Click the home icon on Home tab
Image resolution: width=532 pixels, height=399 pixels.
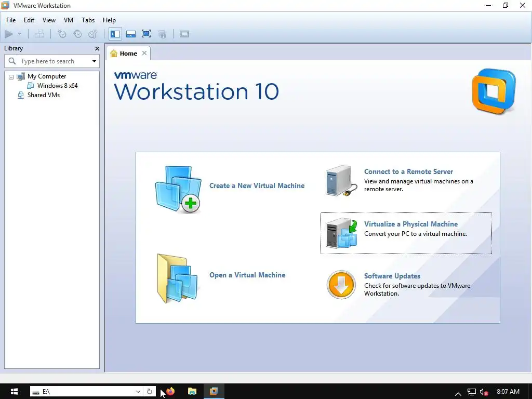tap(114, 54)
